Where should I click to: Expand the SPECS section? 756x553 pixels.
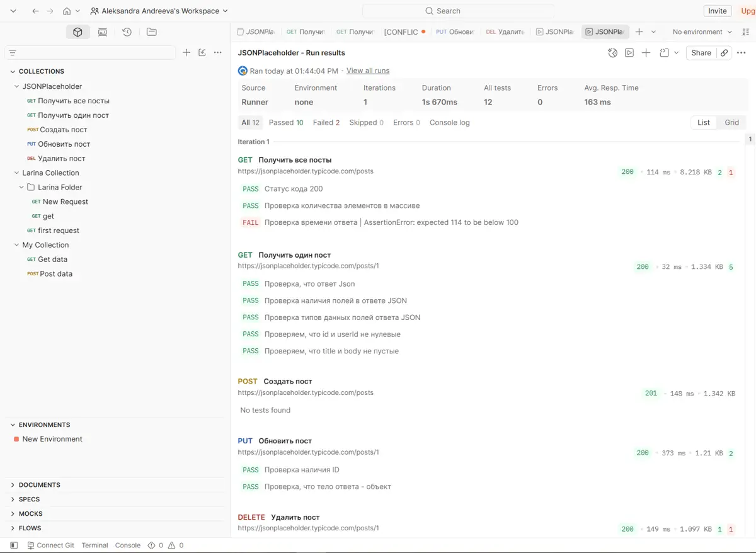point(13,499)
